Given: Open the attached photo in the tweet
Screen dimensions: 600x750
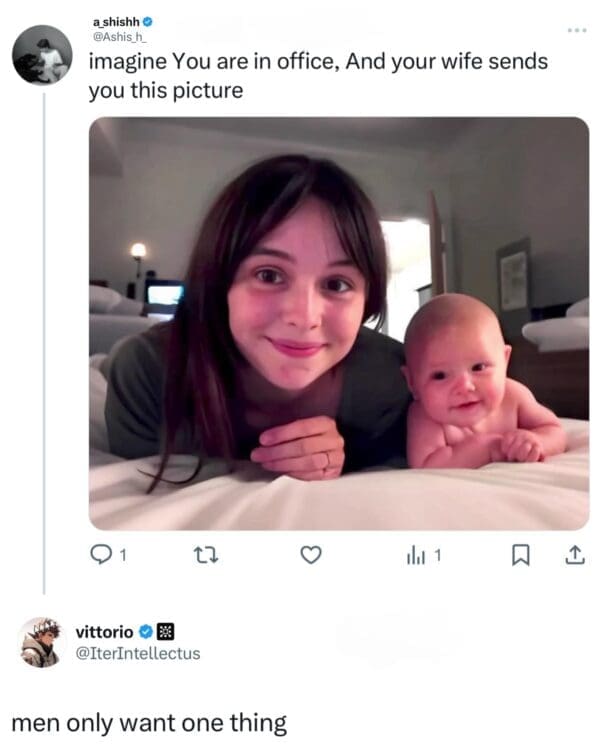Looking at the screenshot, I should pyautogui.click(x=338, y=323).
